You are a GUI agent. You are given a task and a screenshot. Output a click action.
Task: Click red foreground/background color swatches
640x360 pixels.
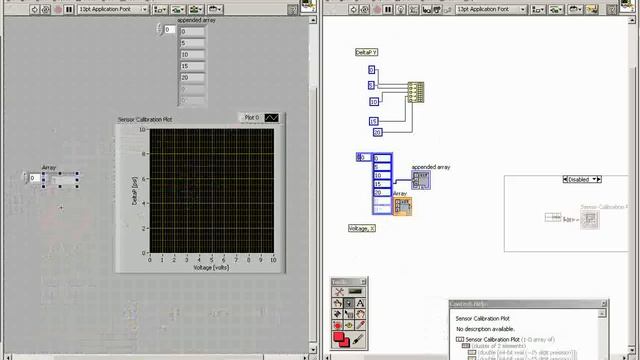pos(341,339)
